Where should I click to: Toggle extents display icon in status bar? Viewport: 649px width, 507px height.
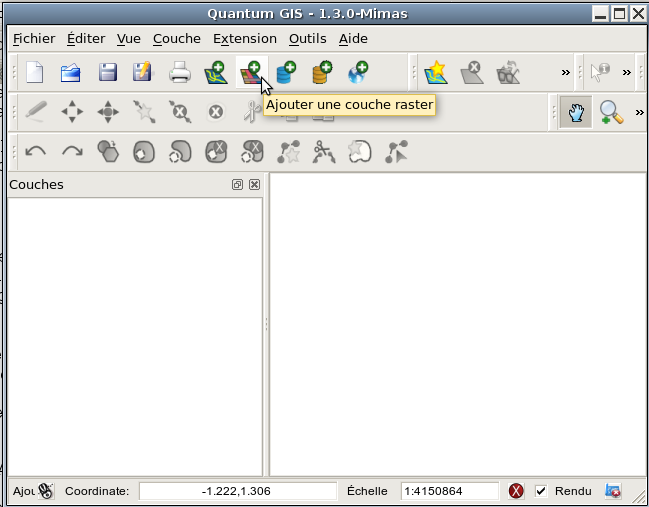46,491
